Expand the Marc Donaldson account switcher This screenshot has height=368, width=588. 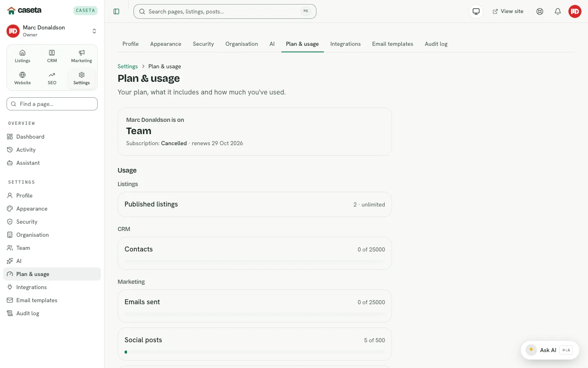pyautogui.click(x=52, y=31)
